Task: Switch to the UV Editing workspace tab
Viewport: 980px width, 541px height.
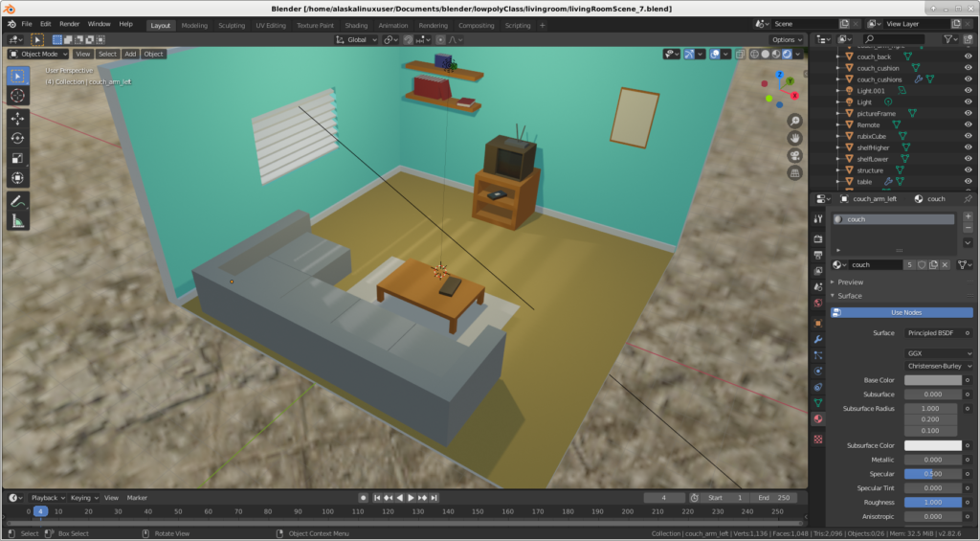Action: coord(273,26)
